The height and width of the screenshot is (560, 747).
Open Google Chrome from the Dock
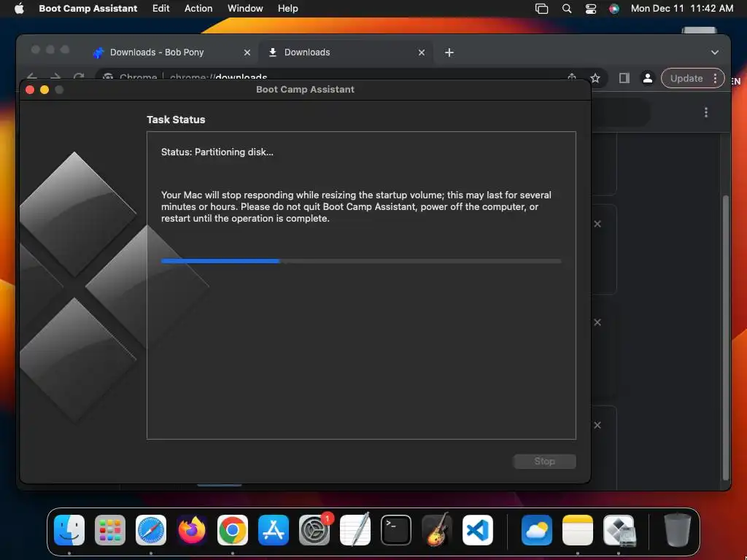coord(233,530)
